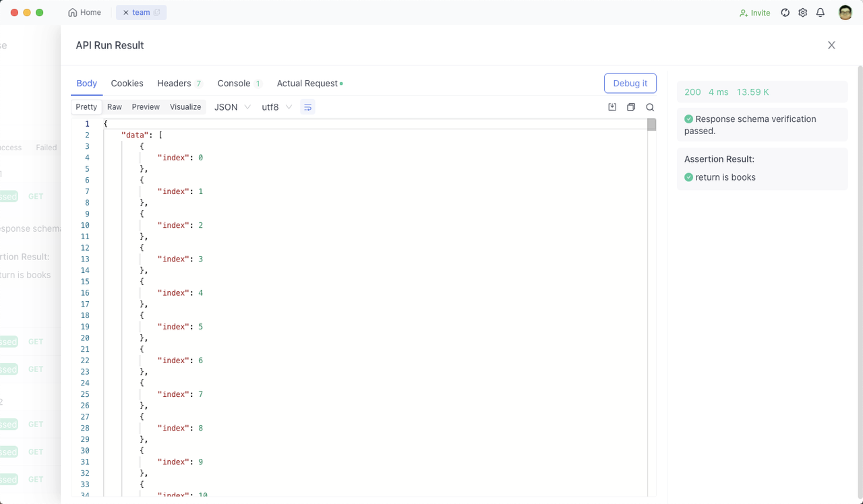Image resolution: width=863 pixels, height=504 pixels.
Task: Click line number 1 in the gutter
Action: coord(86,124)
